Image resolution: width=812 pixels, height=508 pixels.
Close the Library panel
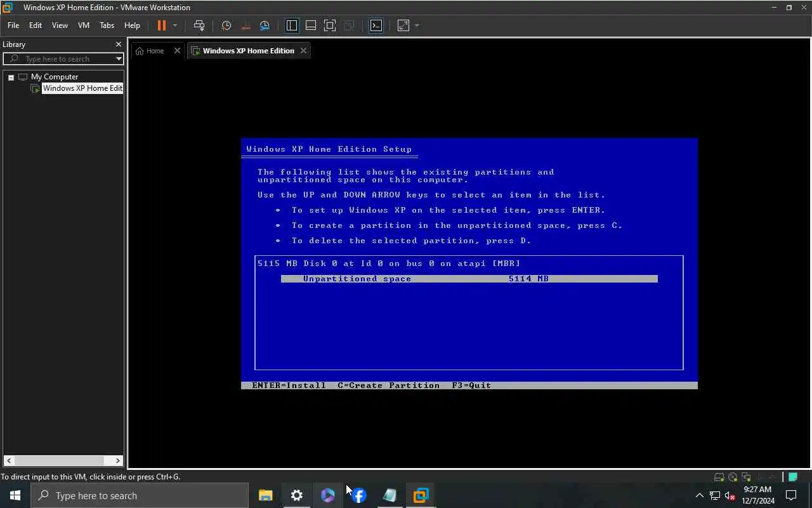[118, 44]
